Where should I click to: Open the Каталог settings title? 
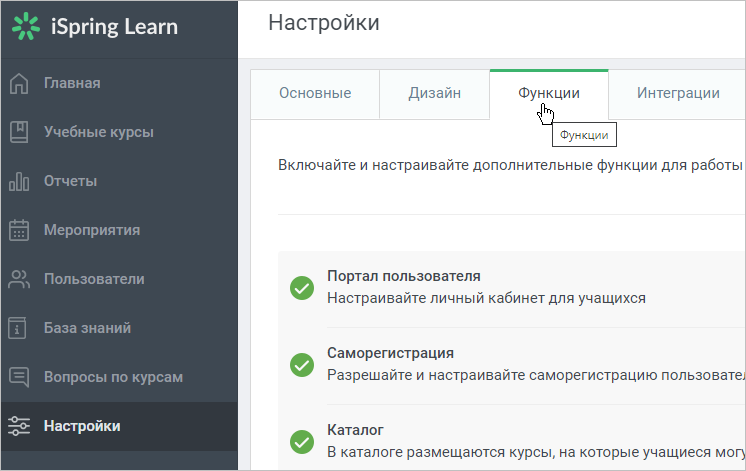[x=355, y=430]
